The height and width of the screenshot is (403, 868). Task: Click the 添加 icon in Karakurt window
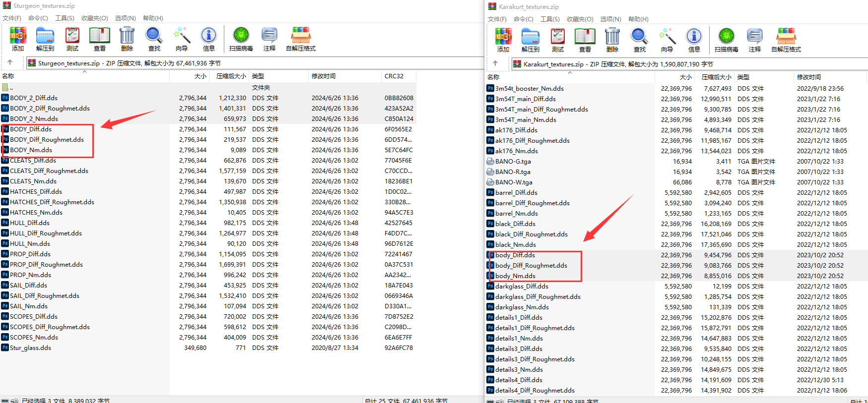point(503,40)
